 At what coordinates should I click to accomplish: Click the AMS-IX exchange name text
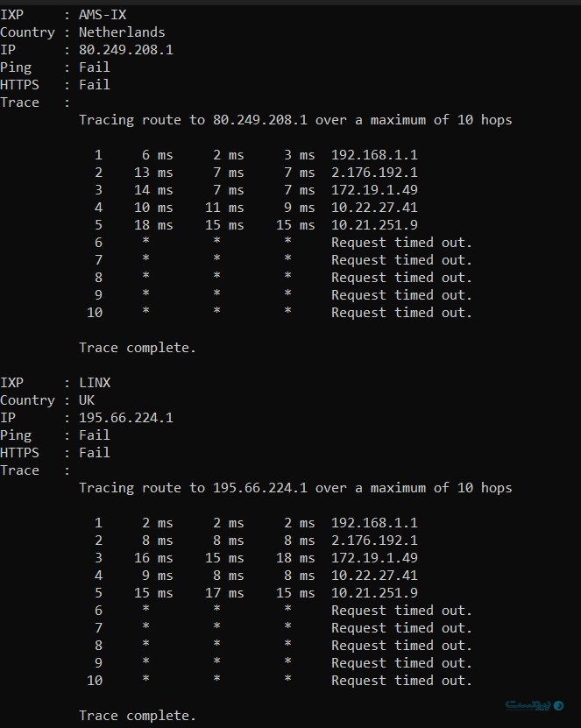click(102, 15)
